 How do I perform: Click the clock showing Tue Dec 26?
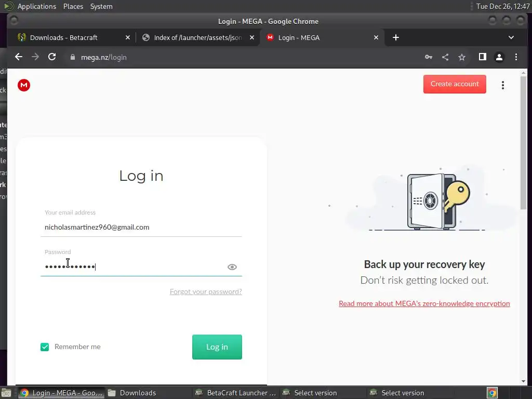(x=502, y=6)
